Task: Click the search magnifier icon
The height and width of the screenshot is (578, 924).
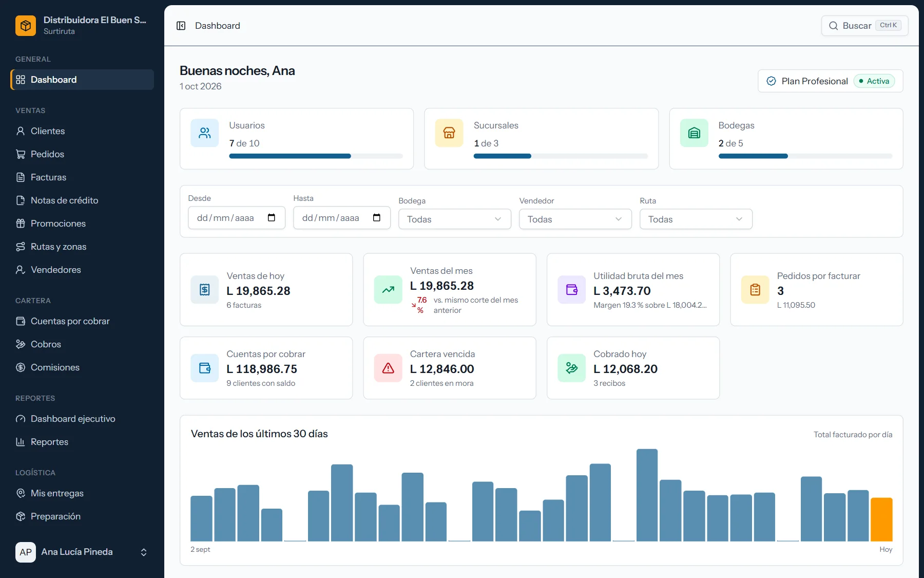Action: tap(833, 26)
